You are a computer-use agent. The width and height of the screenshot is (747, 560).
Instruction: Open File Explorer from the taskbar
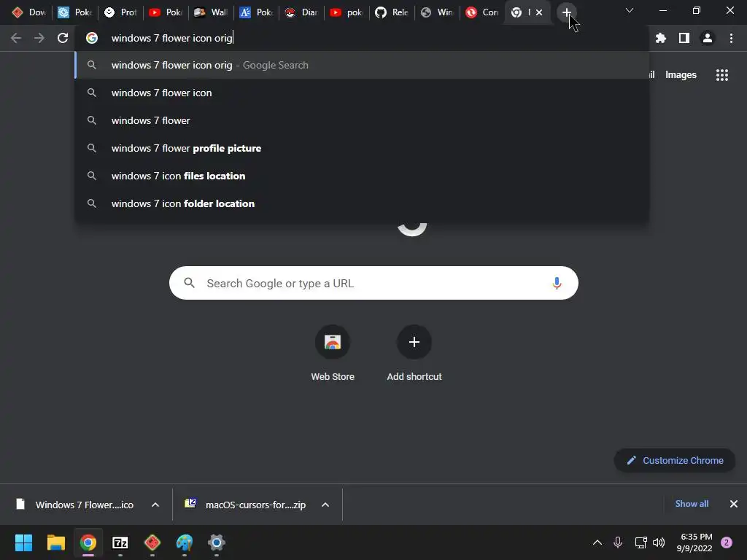click(55, 542)
